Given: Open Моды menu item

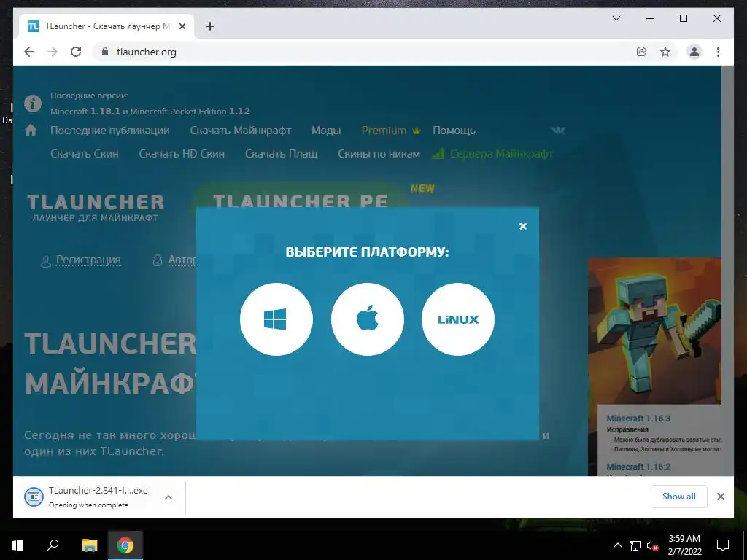Looking at the screenshot, I should [326, 131].
